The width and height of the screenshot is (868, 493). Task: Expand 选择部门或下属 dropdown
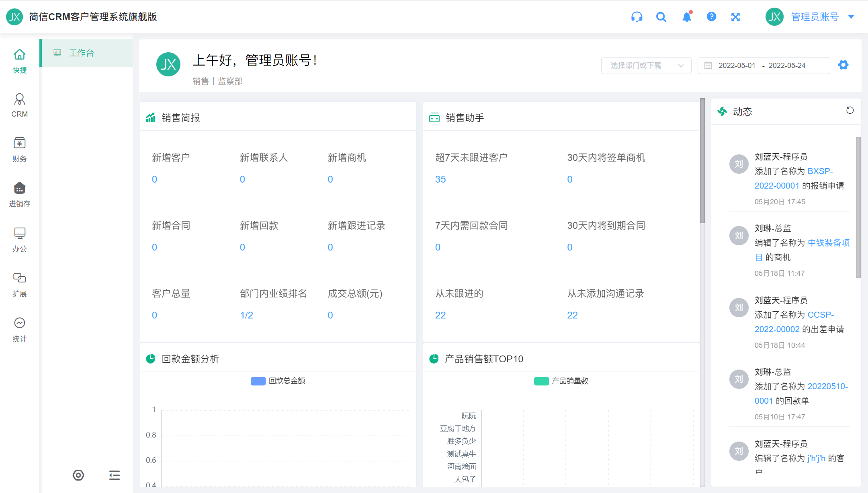click(x=646, y=66)
